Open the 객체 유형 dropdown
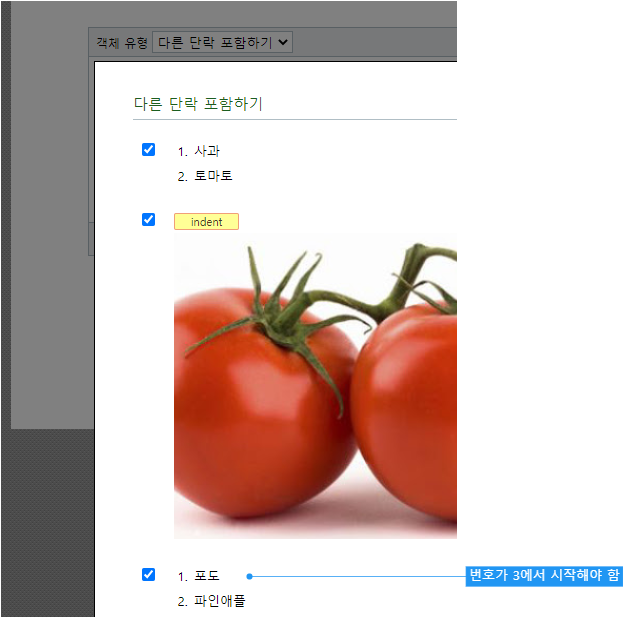This screenshot has width=623, height=618. pyautogui.click(x=222, y=42)
